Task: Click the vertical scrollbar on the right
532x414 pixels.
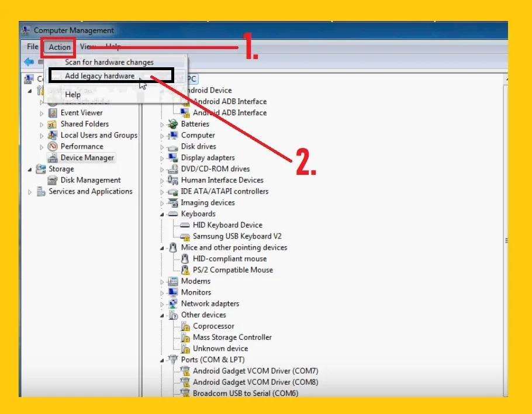Action: coord(506,240)
